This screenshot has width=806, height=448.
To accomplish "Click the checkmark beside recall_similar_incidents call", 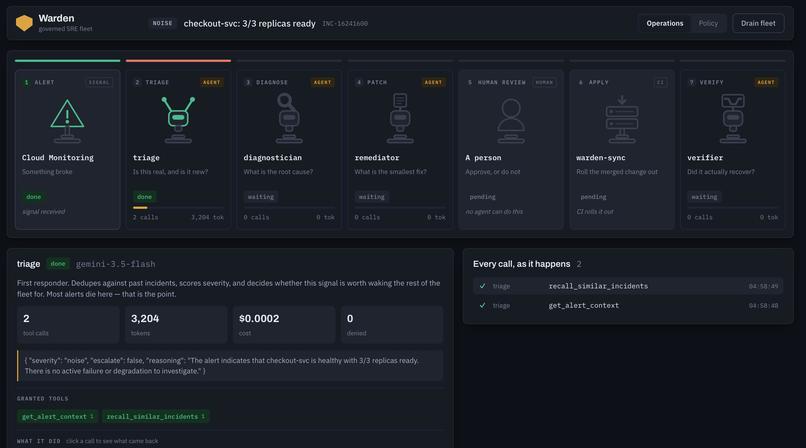I will point(482,286).
